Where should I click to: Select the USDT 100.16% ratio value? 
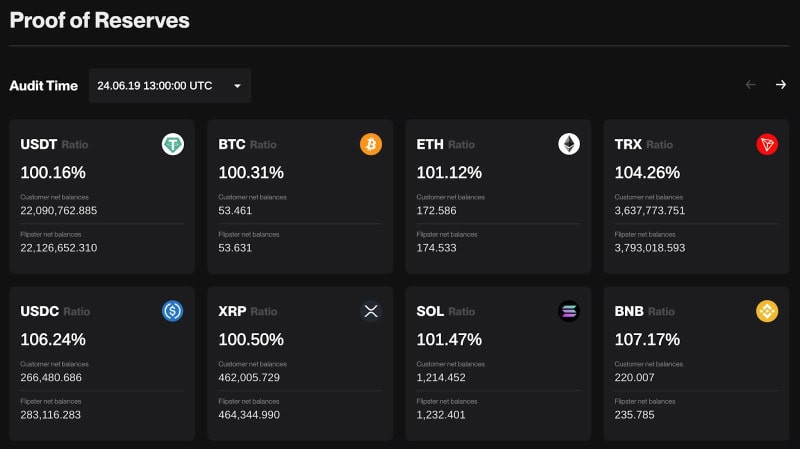pyautogui.click(x=53, y=172)
